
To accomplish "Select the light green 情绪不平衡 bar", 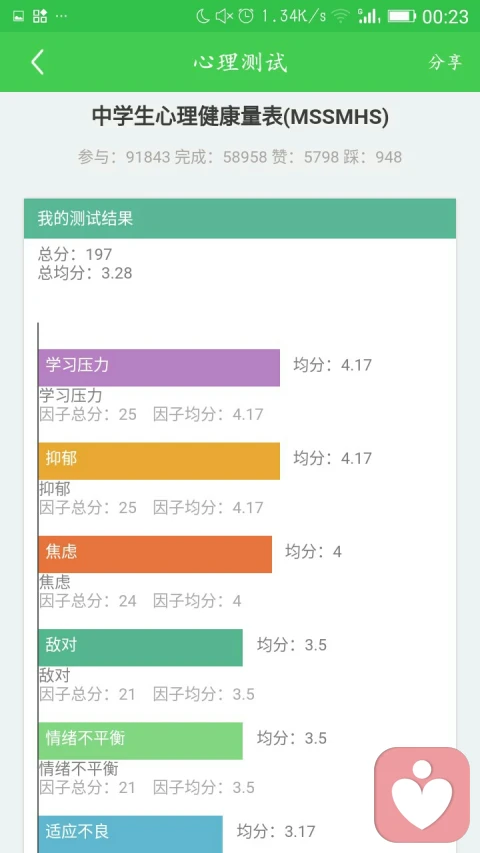I will coord(140,741).
